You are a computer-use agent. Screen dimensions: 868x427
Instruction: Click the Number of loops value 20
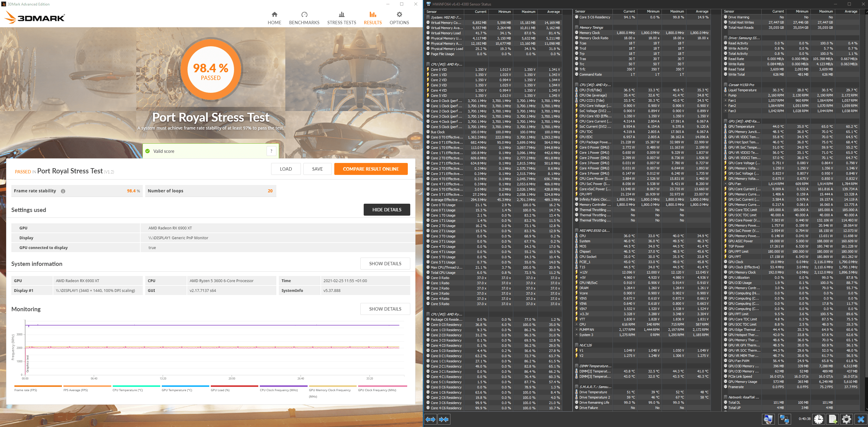point(270,191)
